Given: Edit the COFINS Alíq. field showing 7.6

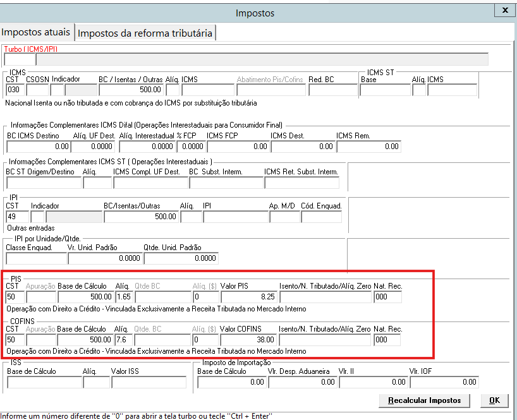Looking at the screenshot, I should pos(124,340).
